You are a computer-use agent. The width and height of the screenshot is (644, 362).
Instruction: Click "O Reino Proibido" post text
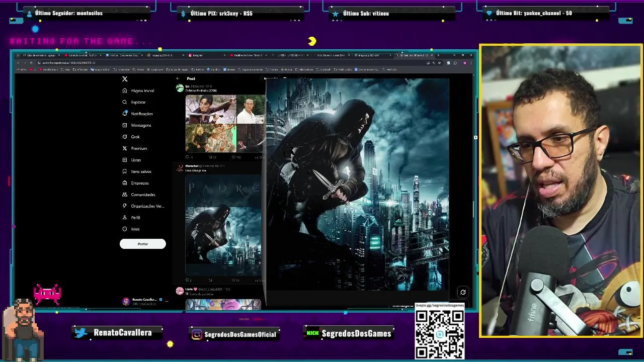(x=201, y=91)
